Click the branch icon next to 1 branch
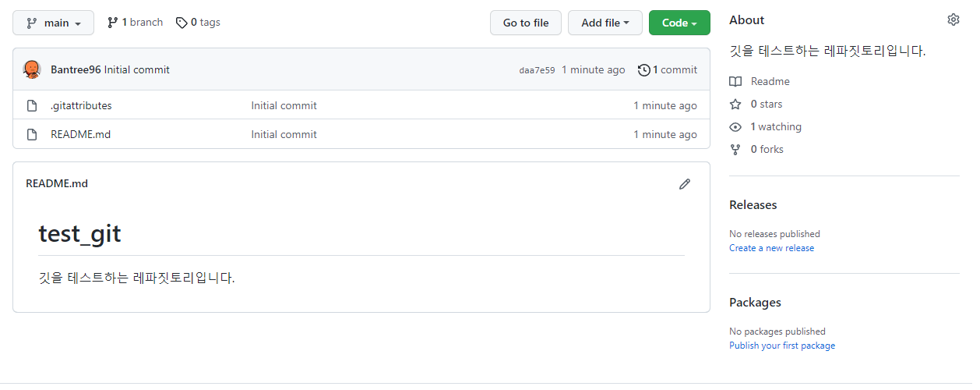Viewport: 980px width, 390px height. tap(112, 23)
